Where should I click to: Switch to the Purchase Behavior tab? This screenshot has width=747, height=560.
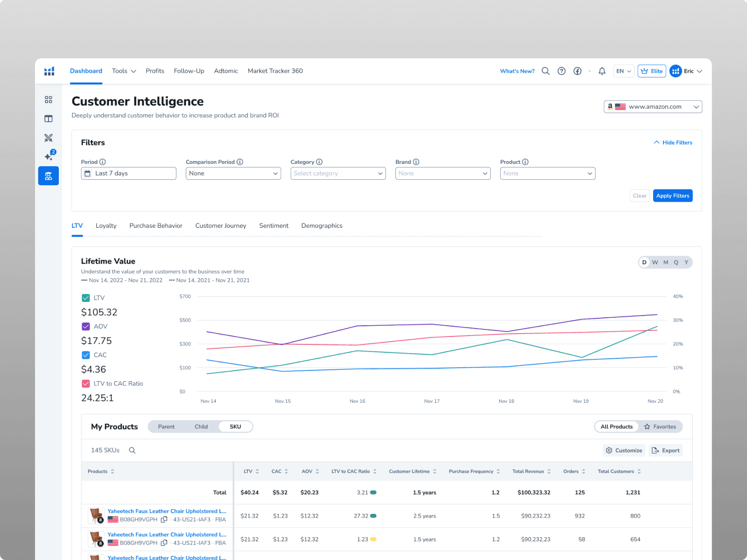[156, 226]
